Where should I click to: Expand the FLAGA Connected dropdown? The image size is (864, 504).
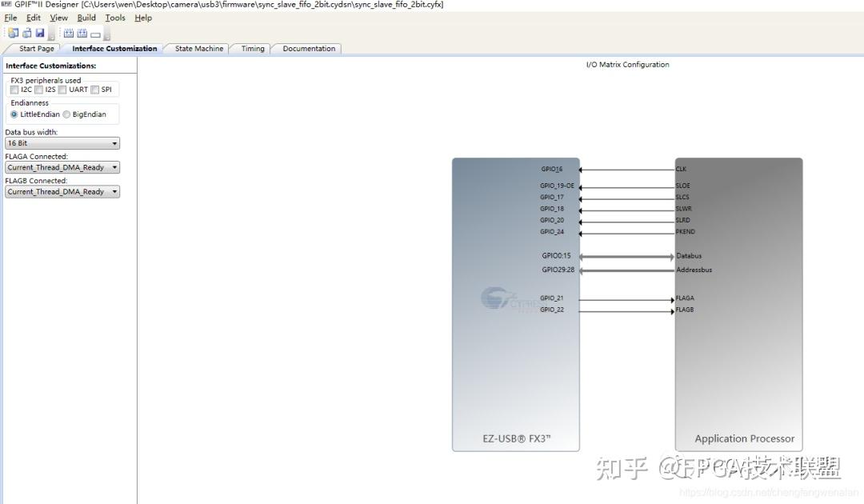tap(116, 166)
